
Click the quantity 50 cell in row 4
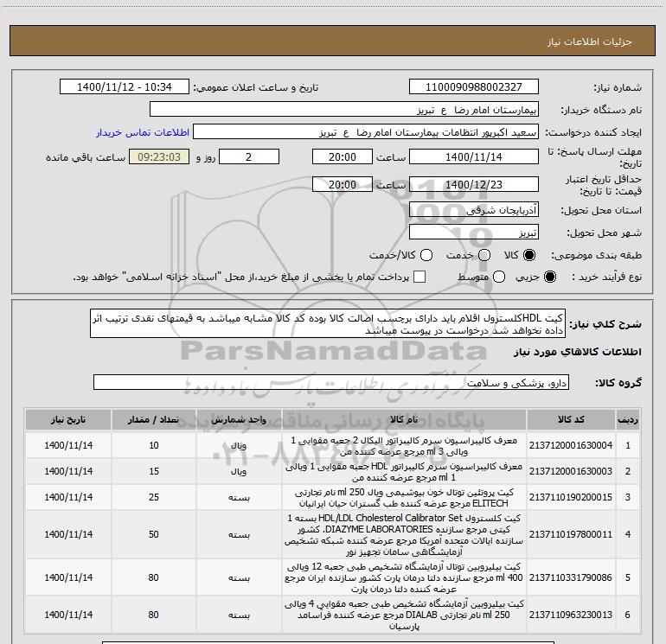[x=153, y=534]
